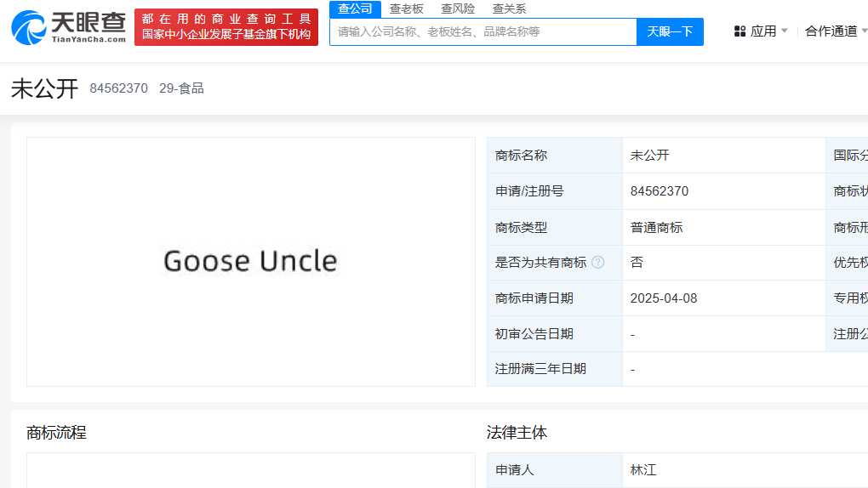Click the 普通商标 trademark type value
Viewport: 868px width, 488px height.
coord(656,227)
